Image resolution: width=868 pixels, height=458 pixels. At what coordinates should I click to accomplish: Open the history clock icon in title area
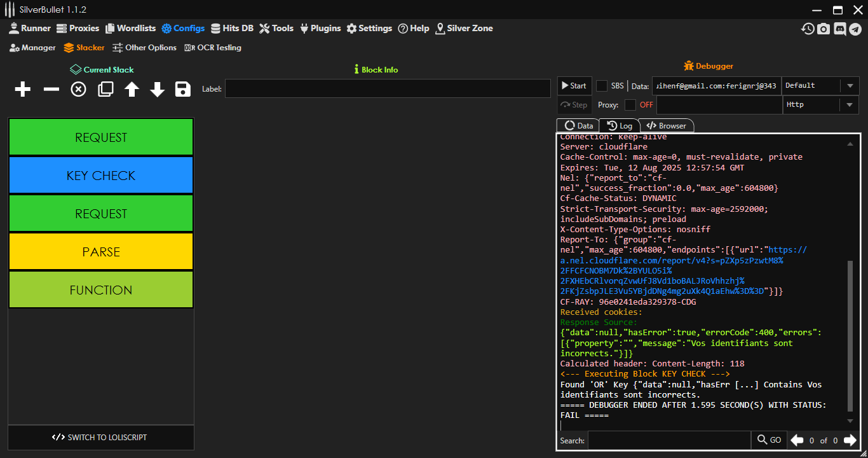coord(808,29)
